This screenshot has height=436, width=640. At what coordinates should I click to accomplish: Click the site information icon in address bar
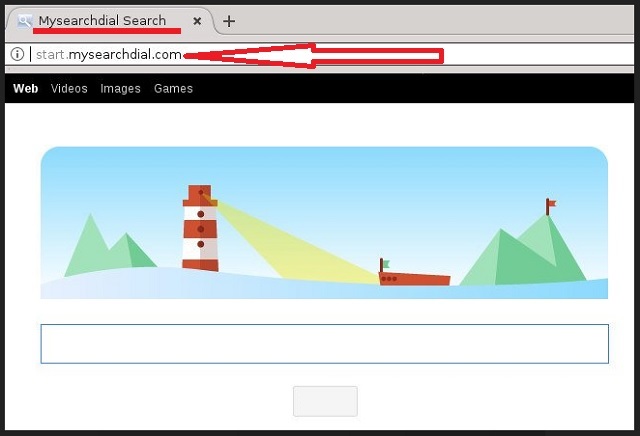(x=17, y=54)
